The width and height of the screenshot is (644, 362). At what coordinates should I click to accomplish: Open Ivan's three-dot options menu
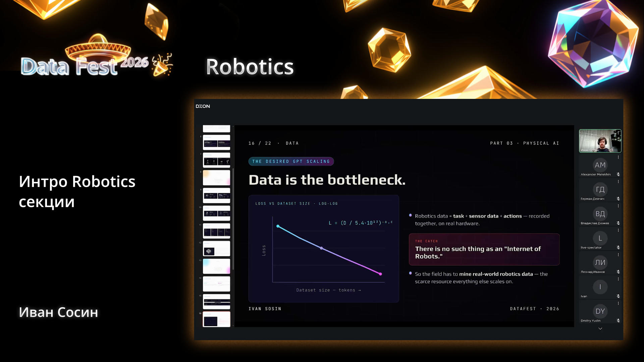(x=618, y=279)
